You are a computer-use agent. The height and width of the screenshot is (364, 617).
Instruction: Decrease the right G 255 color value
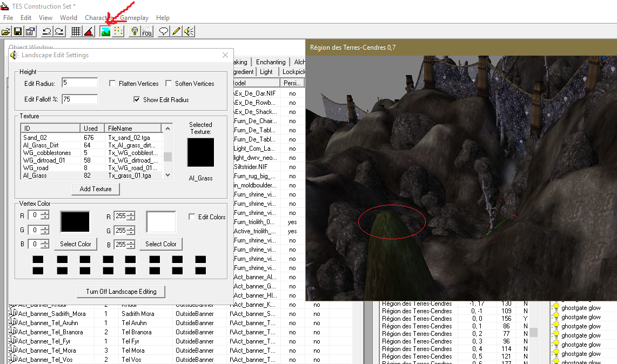click(131, 233)
